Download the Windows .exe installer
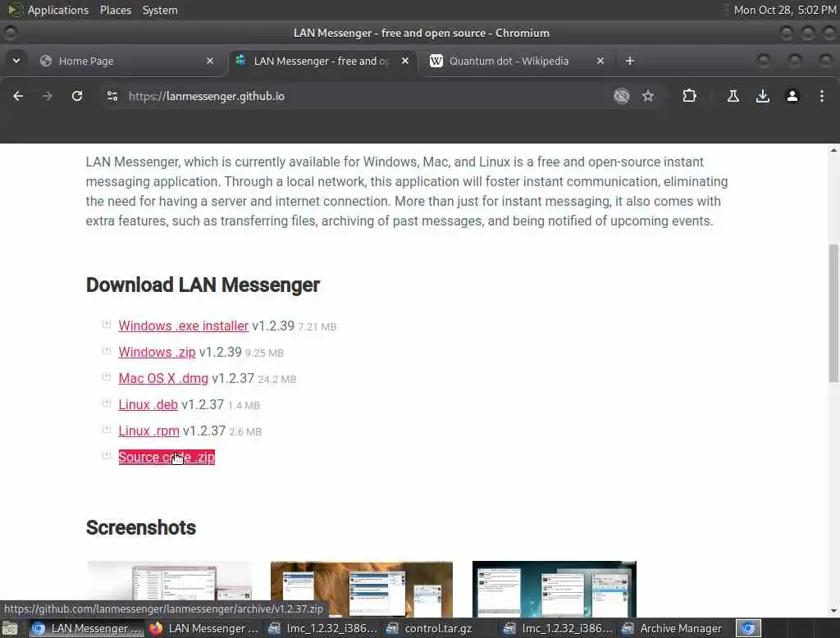840x638 pixels. coord(183,326)
